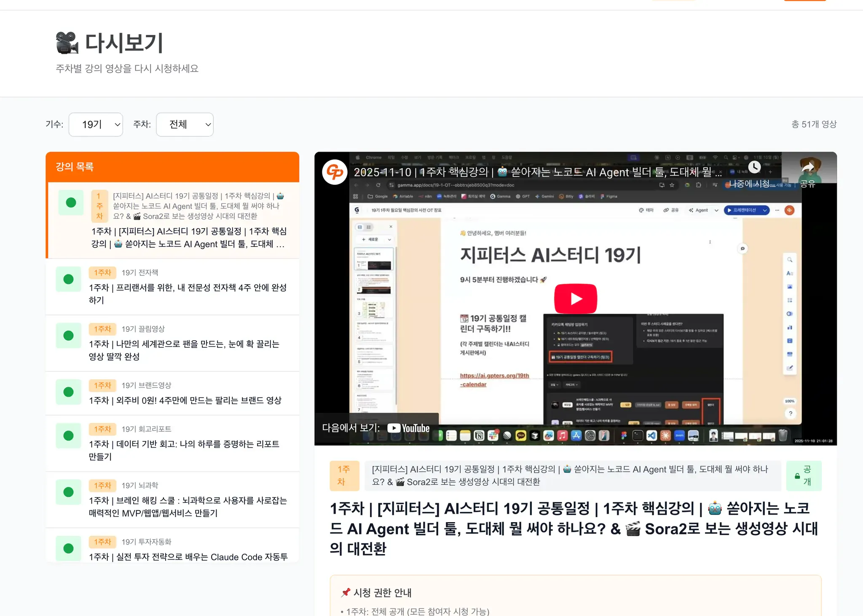Click green status icon for 뇌과학 lecture

click(x=68, y=492)
